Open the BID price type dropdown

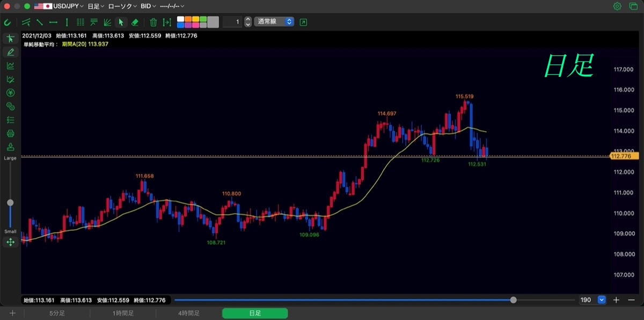point(148,6)
